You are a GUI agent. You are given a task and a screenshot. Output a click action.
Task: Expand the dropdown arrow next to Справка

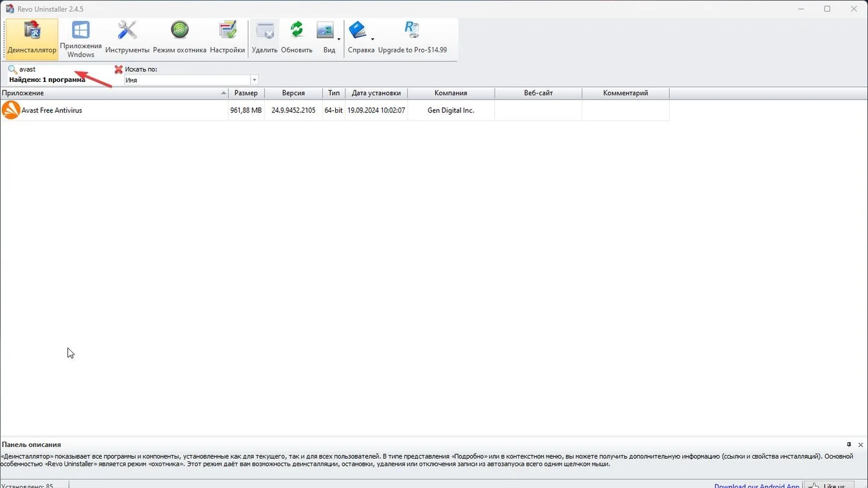click(x=373, y=40)
